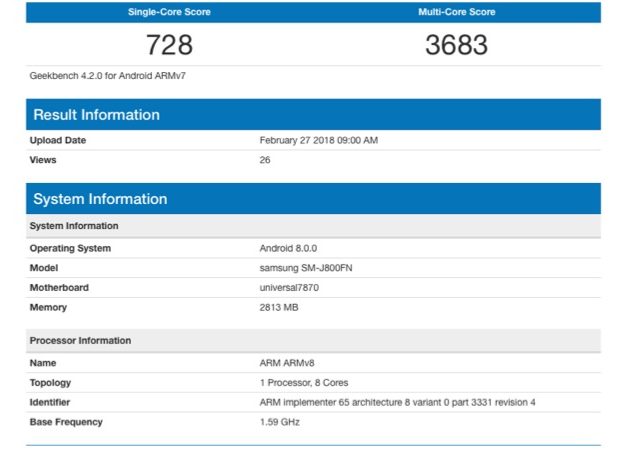The height and width of the screenshot is (449, 632).
Task: Click the 1 Processor, 8 Cores topology value
Action: tap(306, 383)
